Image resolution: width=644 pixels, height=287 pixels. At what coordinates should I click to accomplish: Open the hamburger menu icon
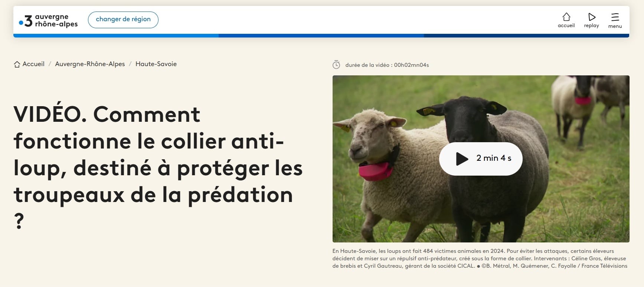[x=615, y=17]
